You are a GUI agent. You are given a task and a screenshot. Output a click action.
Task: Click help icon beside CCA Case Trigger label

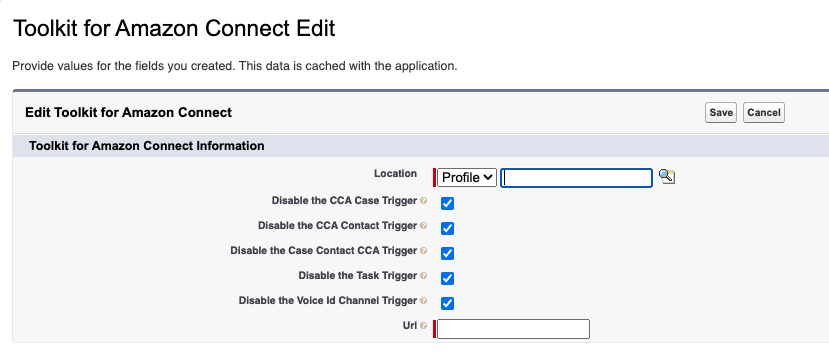[x=423, y=201]
